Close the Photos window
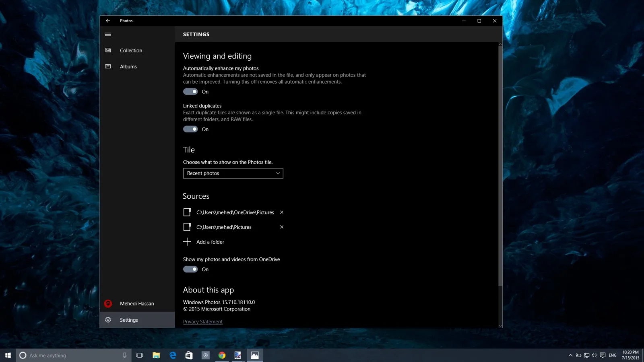This screenshot has width=644, height=362. tap(495, 21)
